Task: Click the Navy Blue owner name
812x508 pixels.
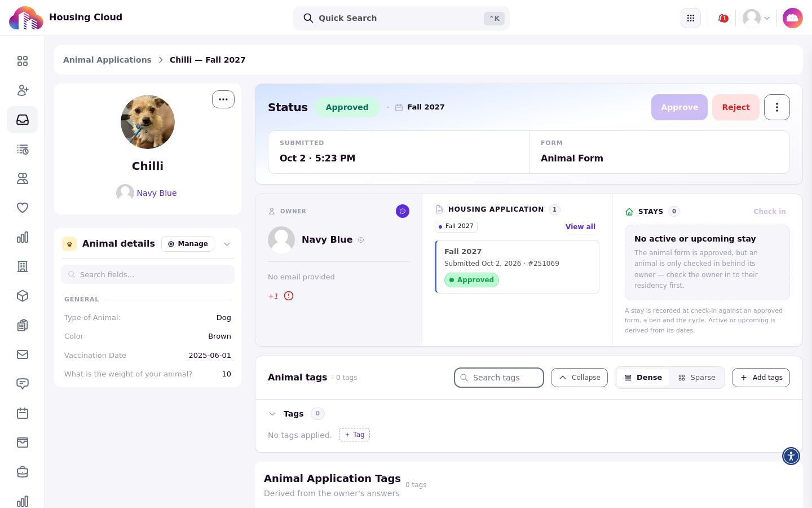Action: (x=327, y=240)
